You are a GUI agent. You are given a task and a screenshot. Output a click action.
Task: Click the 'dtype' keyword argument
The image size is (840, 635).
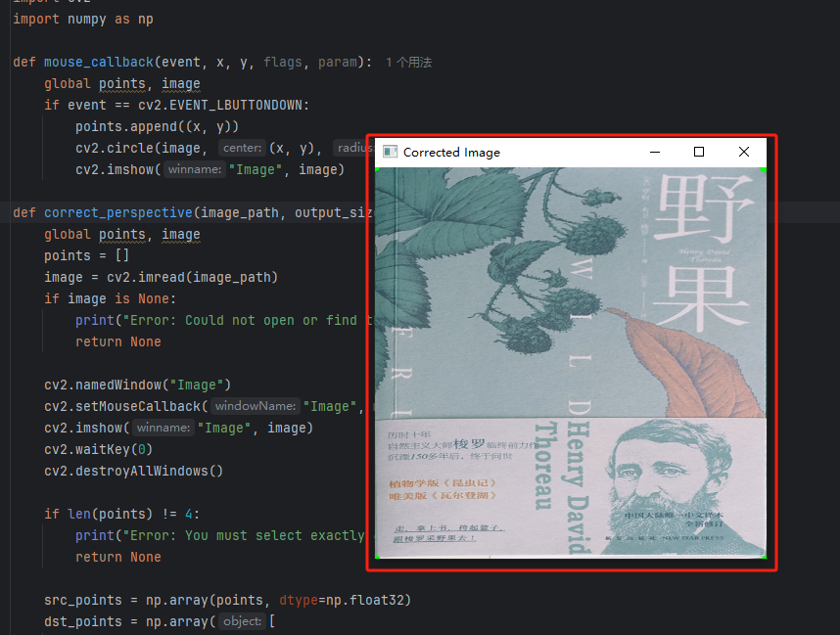point(299,600)
